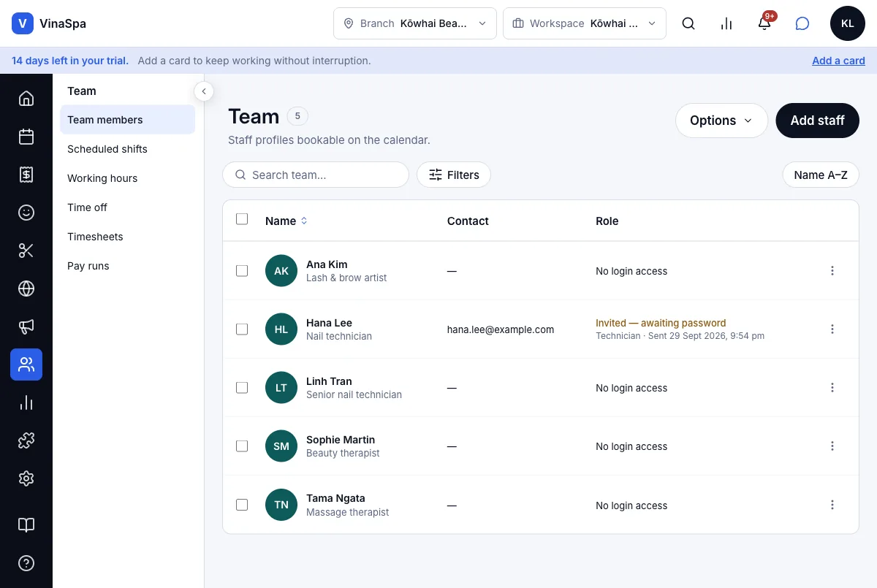Open the Help question mark icon
Screen dimensions: 877x588
coord(26,563)
